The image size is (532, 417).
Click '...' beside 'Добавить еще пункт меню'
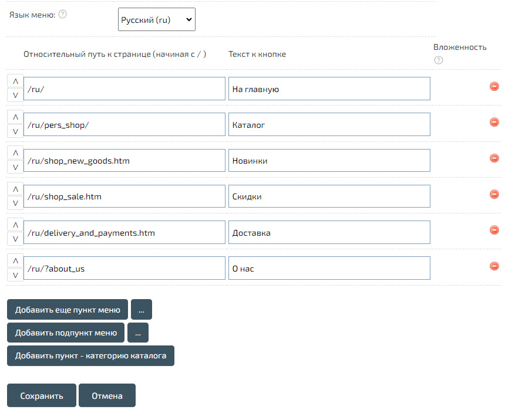click(x=142, y=310)
